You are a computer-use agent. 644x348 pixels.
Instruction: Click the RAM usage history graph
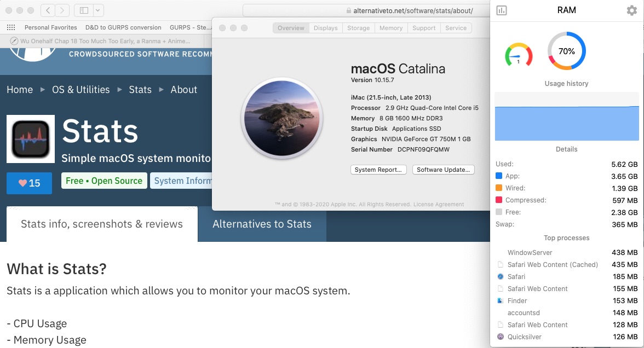click(567, 117)
